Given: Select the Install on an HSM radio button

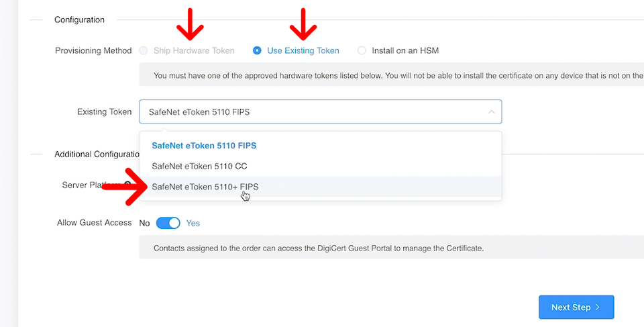Looking at the screenshot, I should coord(362,50).
